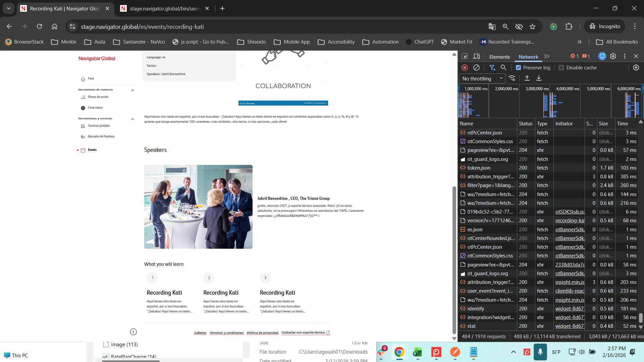
Task: Switch to the Elements tab
Action: tap(499, 57)
